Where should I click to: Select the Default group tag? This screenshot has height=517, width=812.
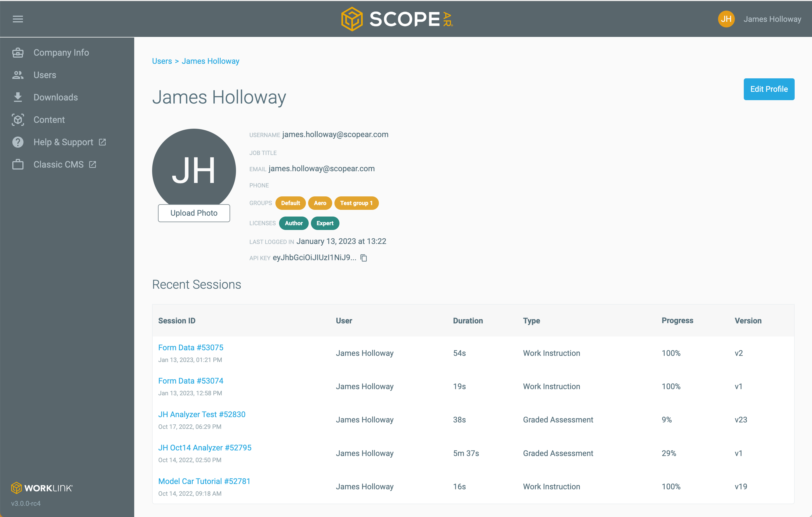[290, 203]
